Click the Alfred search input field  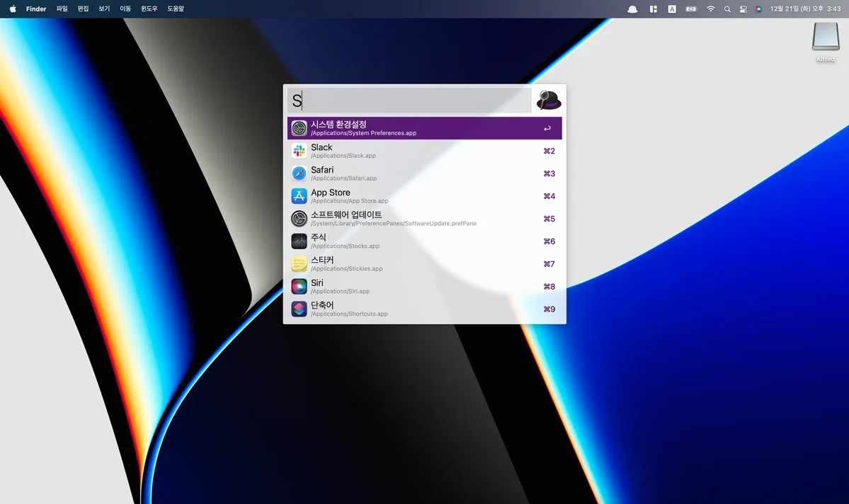[x=409, y=101]
